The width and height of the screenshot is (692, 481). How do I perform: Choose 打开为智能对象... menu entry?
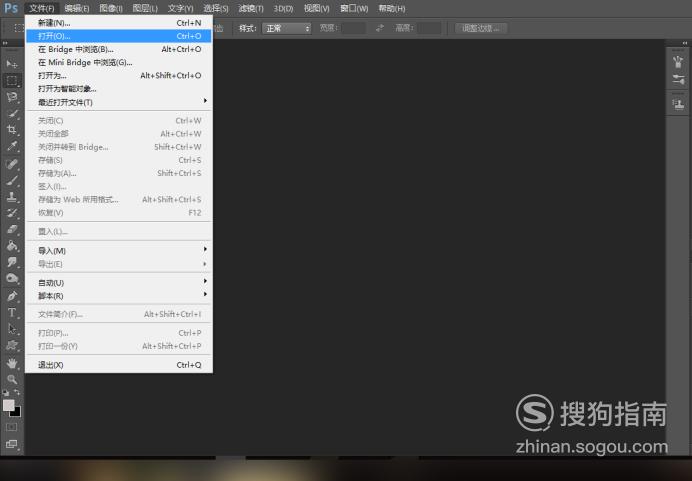(x=119, y=89)
